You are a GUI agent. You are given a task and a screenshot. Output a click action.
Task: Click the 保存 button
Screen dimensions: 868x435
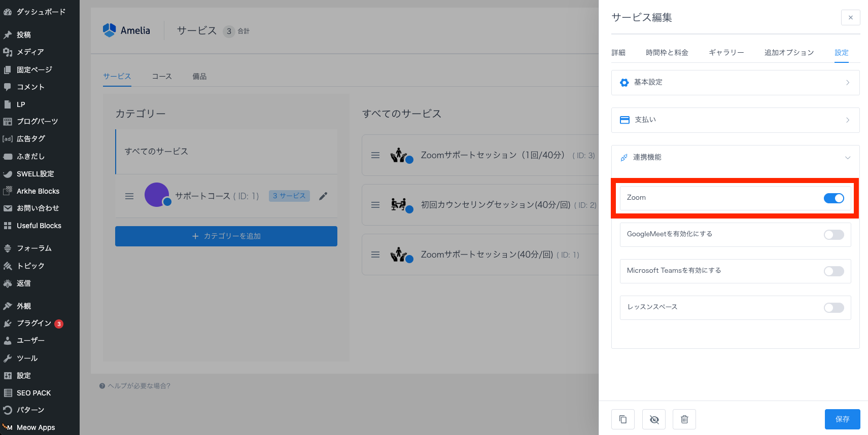click(x=842, y=419)
